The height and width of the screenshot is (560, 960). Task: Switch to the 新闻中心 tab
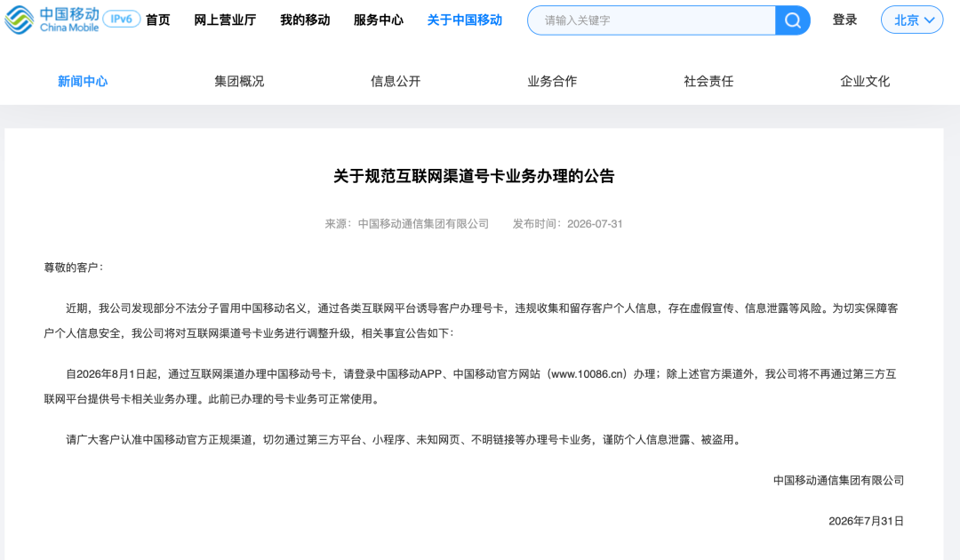click(x=83, y=82)
